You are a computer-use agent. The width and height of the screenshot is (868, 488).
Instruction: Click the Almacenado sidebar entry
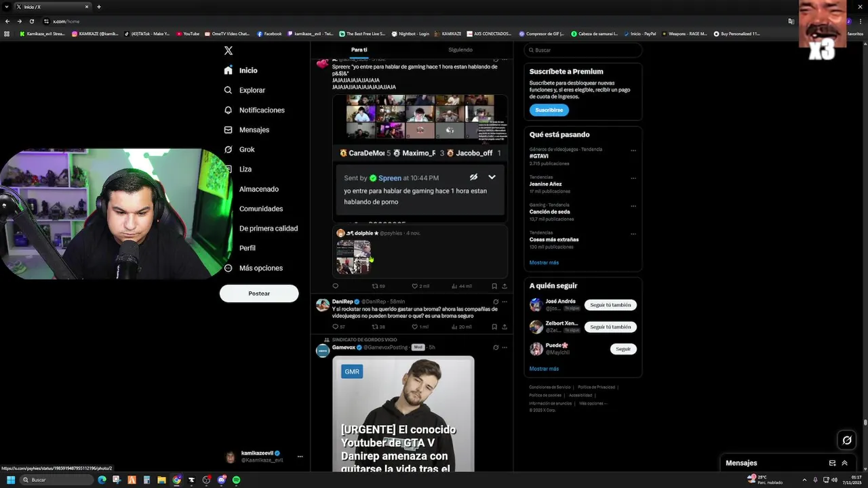tap(258, 189)
